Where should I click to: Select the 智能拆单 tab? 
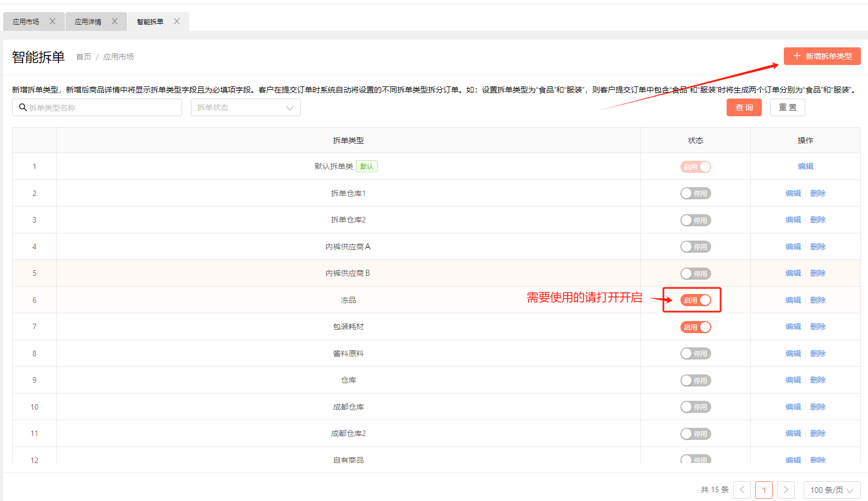150,21
